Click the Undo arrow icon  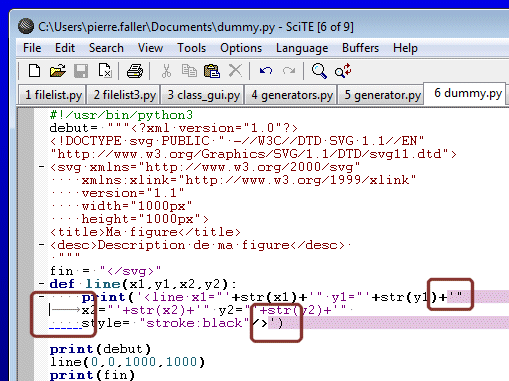coord(266,71)
